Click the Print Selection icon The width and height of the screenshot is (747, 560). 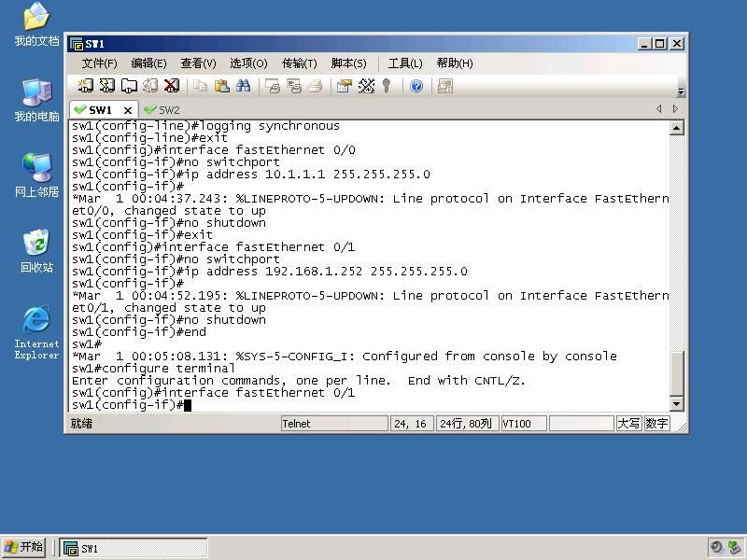point(294,86)
